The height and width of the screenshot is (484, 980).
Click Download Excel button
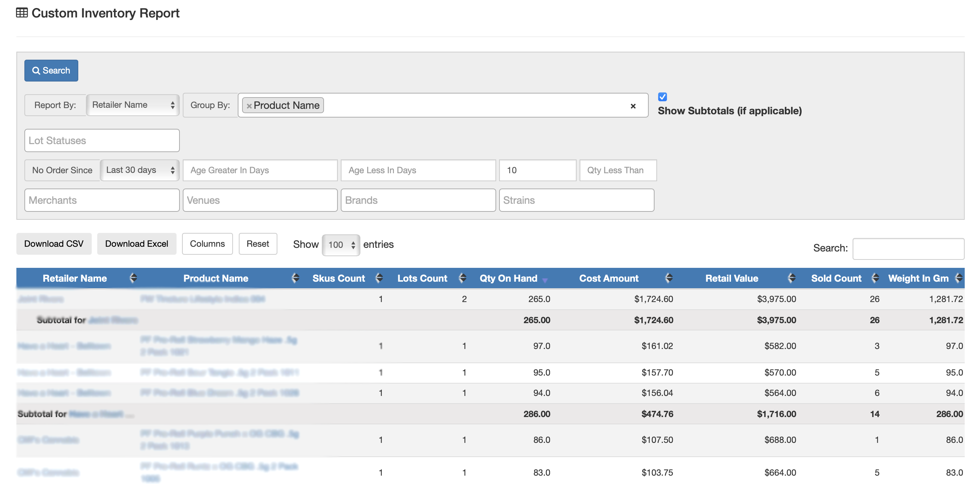pos(136,244)
